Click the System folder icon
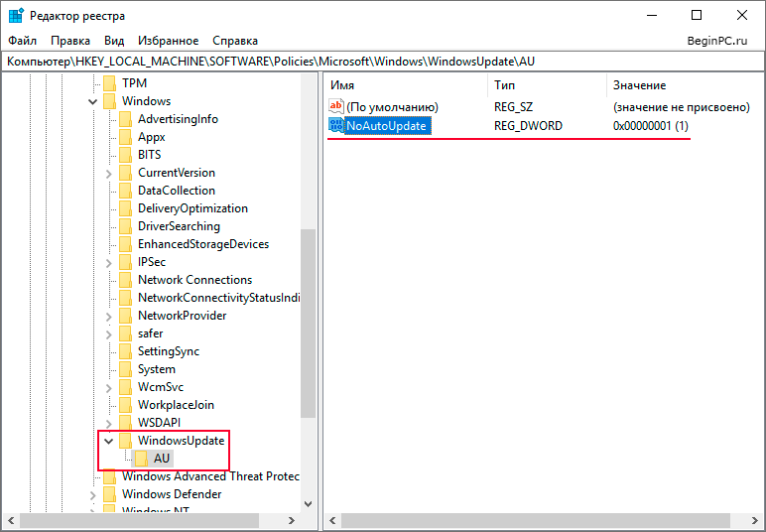This screenshot has height=532, width=766. 126,369
